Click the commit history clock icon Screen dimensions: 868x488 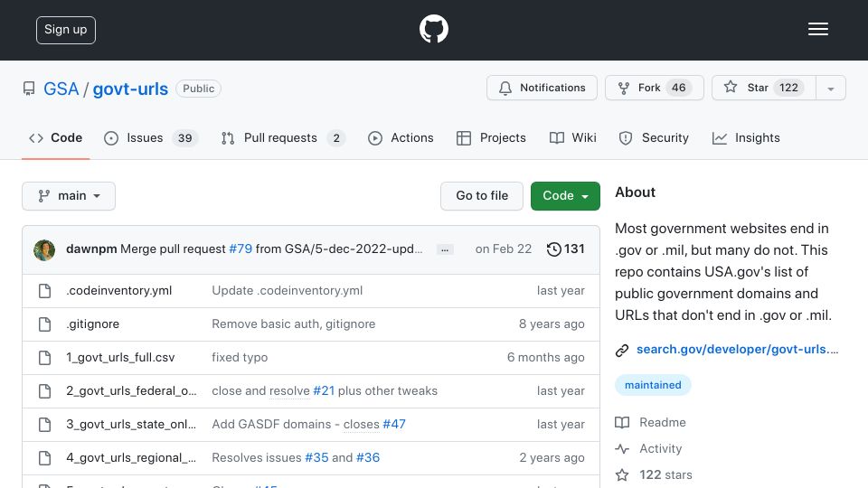click(x=553, y=249)
